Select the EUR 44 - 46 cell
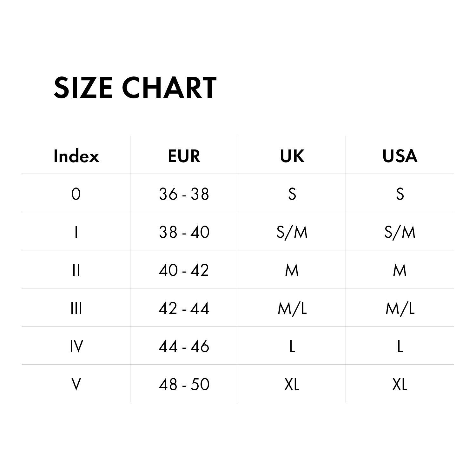The height and width of the screenshot is (476, 476). point(184,346)
